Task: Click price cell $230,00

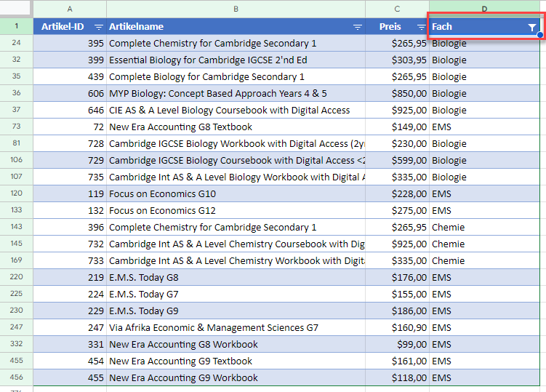Action: [397, 143]
